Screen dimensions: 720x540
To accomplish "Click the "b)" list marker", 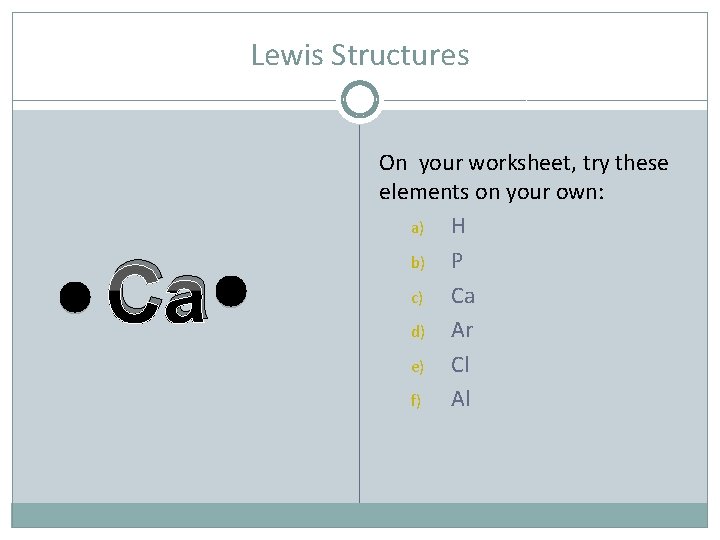I will pyautogui.click(x=417, y=263).
